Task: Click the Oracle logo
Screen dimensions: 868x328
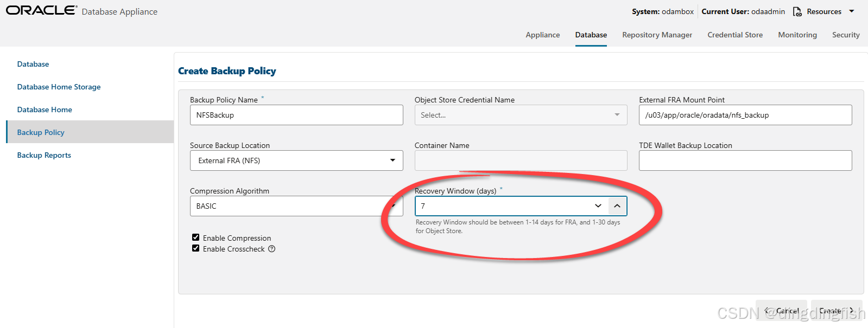Action: (x=41, y=10)
